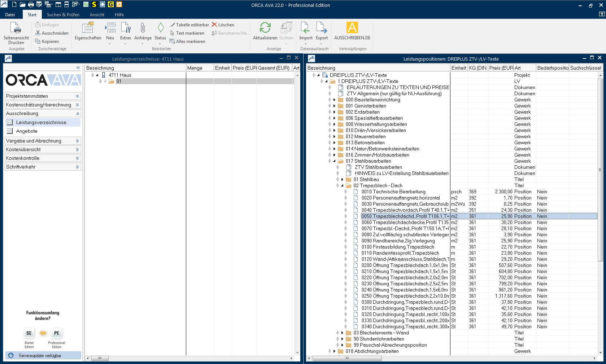Viewport: 606px width, 364px height.
Task: Click the Extras toolbar icon
Action: (x=125, y=31)
